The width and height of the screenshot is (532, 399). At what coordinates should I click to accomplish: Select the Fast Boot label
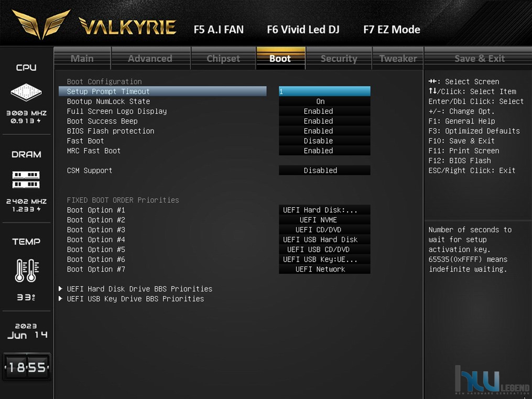coord(85,141)
